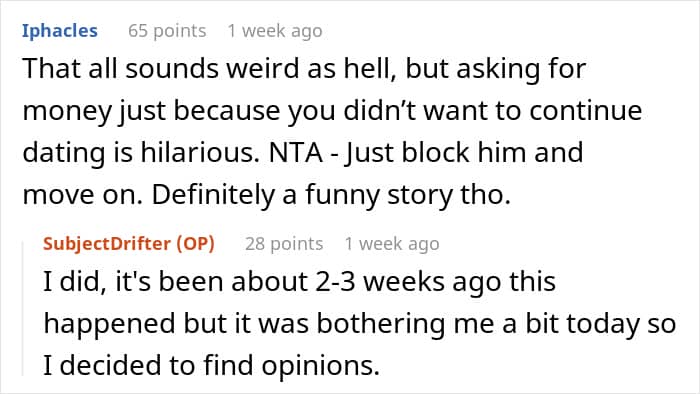
Task: Select the word NTA in comment
Action: coord(296,152)
